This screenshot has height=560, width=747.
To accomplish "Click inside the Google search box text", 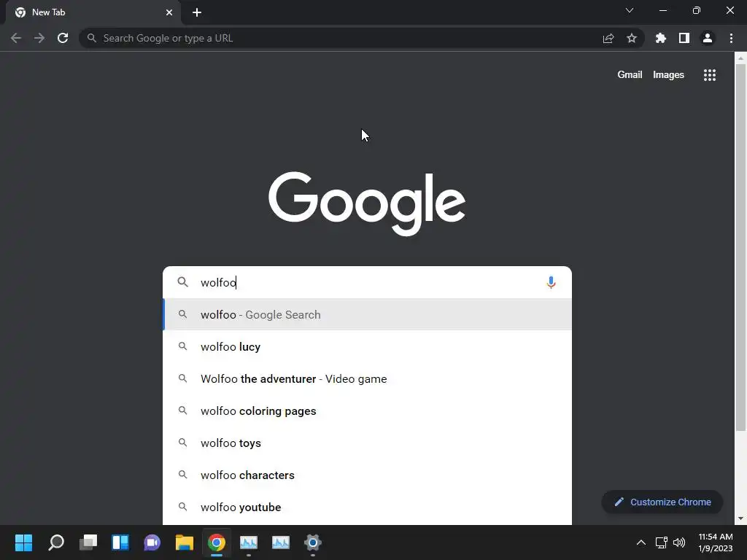I will 367,282.
